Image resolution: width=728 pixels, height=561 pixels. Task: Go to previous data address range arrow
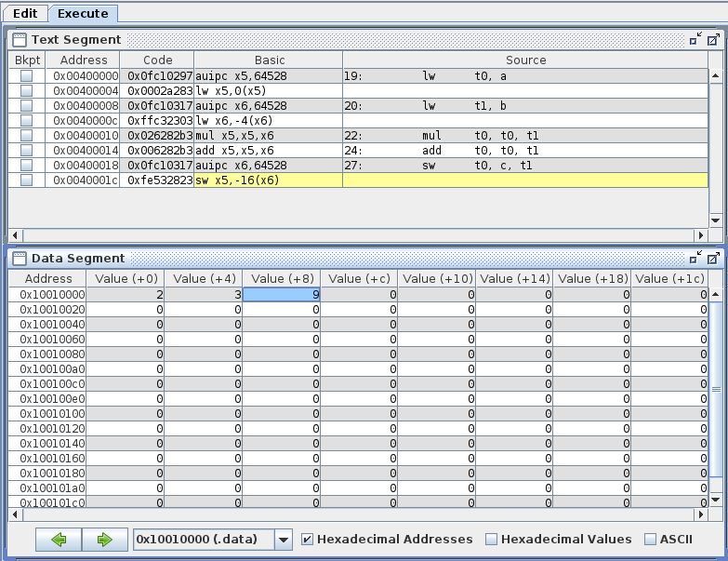pos(59,540)
